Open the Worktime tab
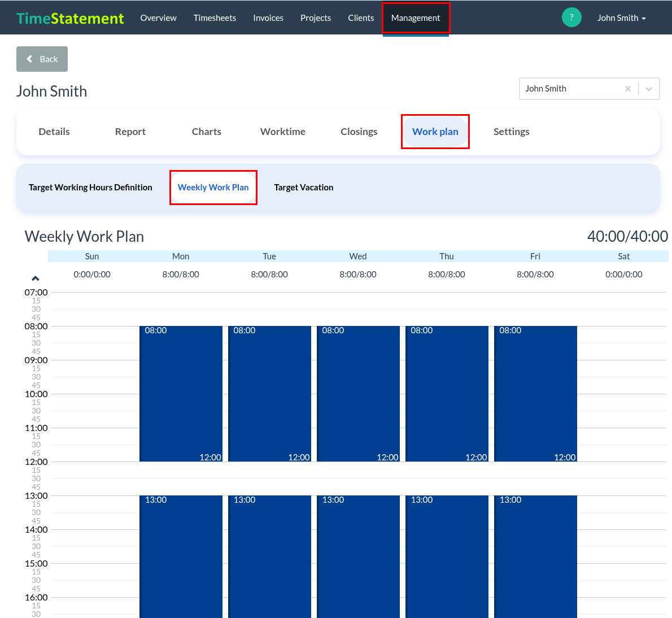Image resolution: width=672 pixels, height=618 pixels. click(x=283, y=132)
